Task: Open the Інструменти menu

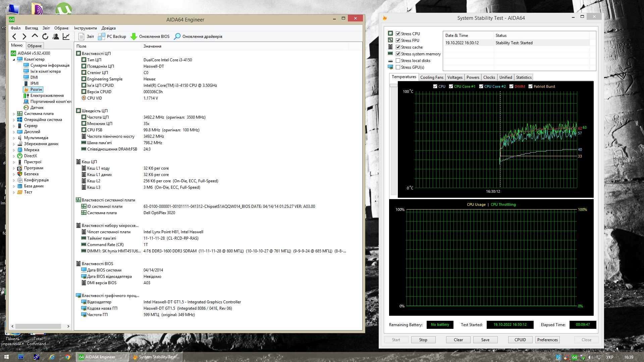Action: click(85, 28)
